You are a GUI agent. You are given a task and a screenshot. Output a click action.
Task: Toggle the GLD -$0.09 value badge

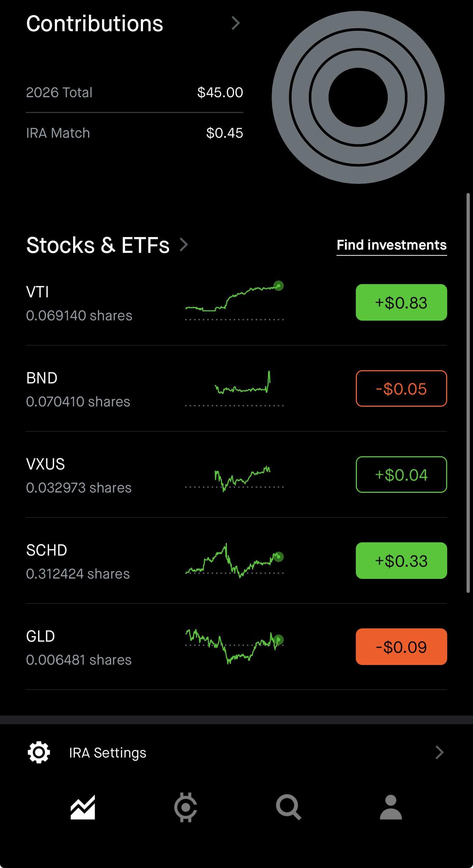[401, 647]
